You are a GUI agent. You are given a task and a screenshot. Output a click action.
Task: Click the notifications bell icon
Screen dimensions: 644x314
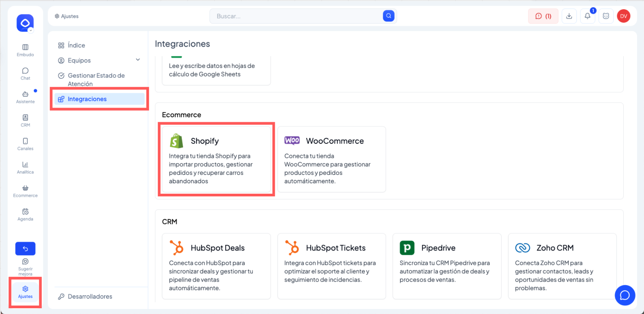(x=587, y=16)
